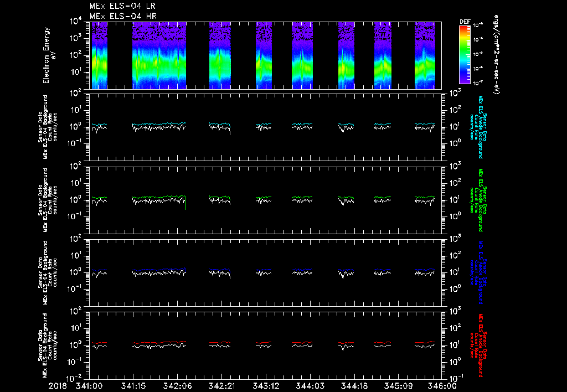Screen dimensions: 567x392
Task: Click the last spectrogram segment near 346:00
Action: [425, 55]
